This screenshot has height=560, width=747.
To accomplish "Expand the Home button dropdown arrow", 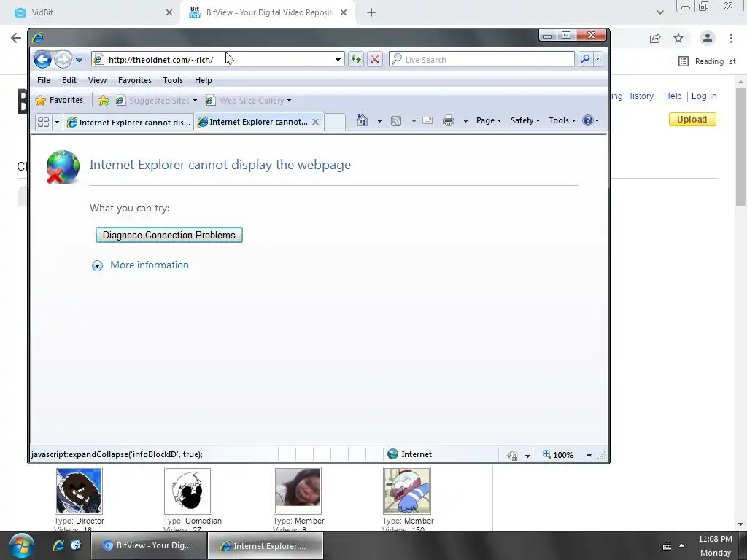I will pyautogui.click(x=379, y=121).
